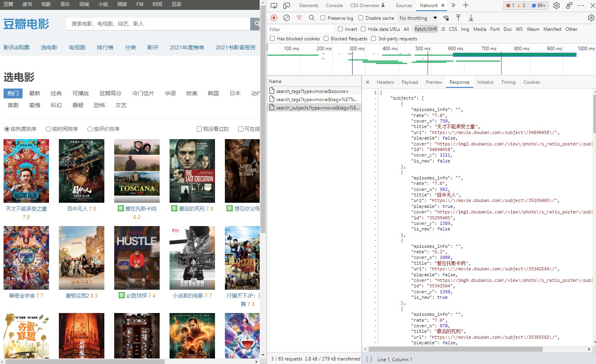Toggle device emulation mode icon
Image resolution: width=596 pixels, height=364 pixels.
287,6
